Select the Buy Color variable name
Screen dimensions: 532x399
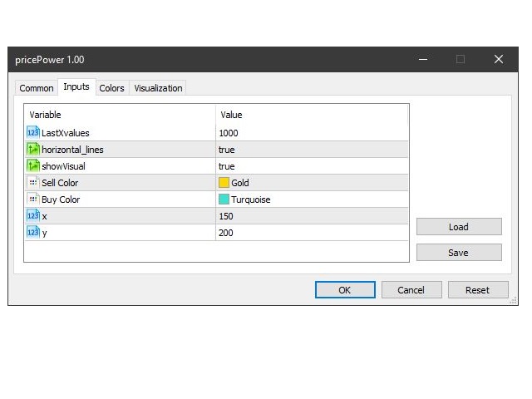coord(61,199)
